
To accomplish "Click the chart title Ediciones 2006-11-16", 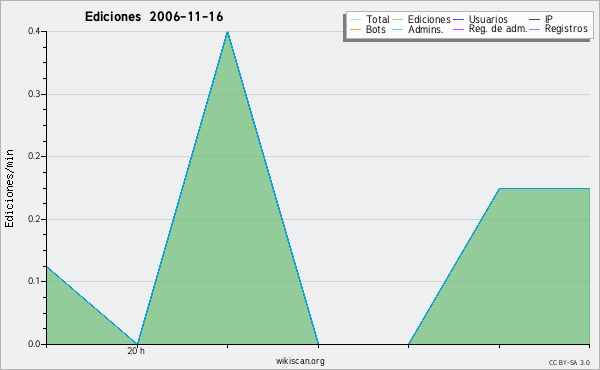I will click(154, 17).
